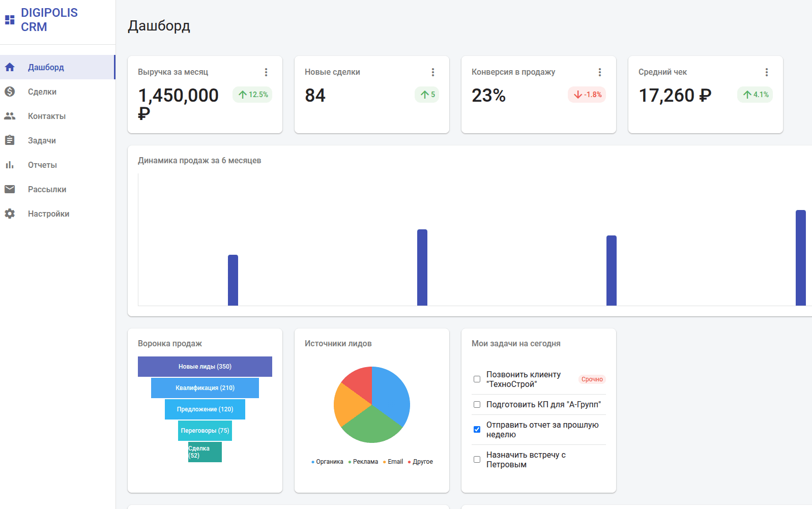Click the clipboard icon for Задачи

10,140
